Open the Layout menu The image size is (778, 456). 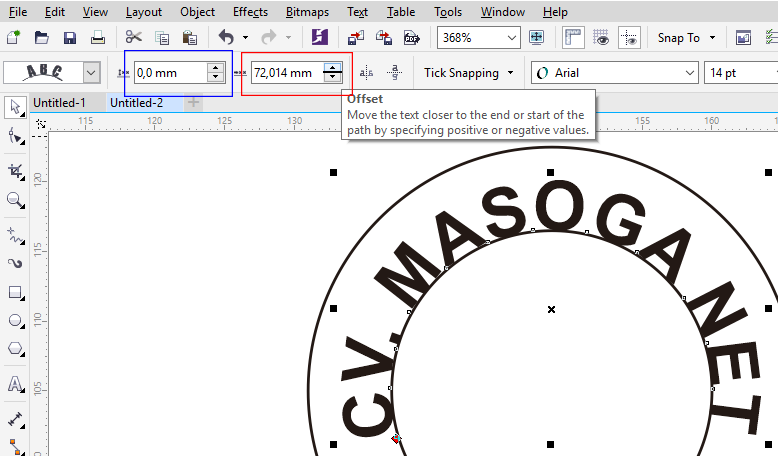143,12
